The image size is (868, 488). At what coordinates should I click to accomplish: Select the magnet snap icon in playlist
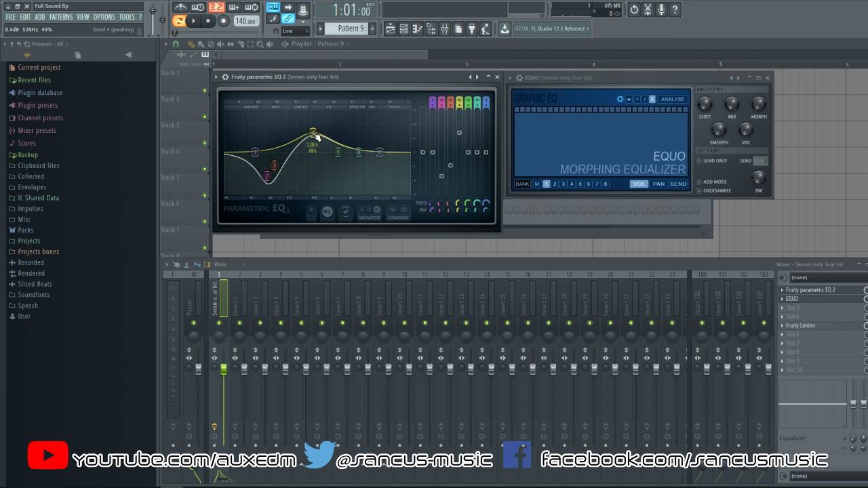[176, 44]
